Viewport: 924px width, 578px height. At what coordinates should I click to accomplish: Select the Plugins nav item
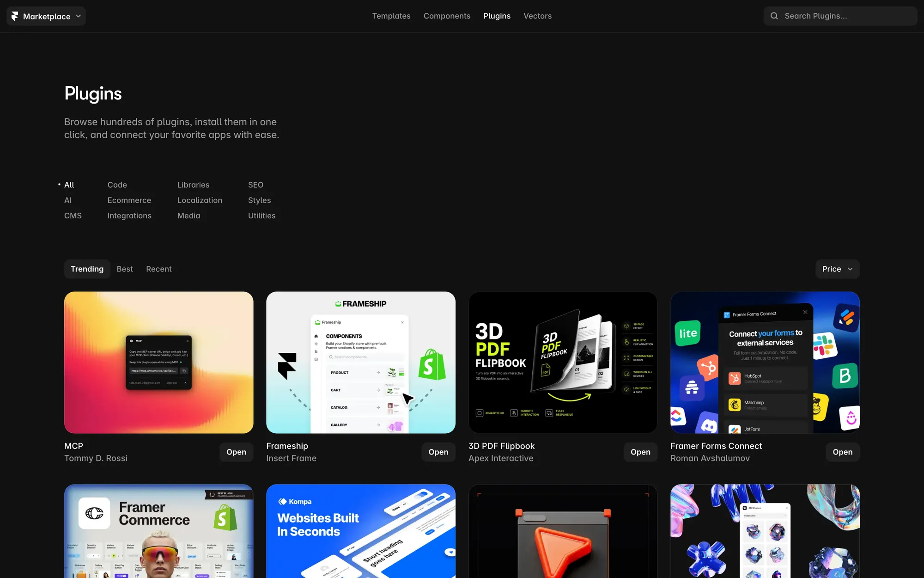point(497,16)
